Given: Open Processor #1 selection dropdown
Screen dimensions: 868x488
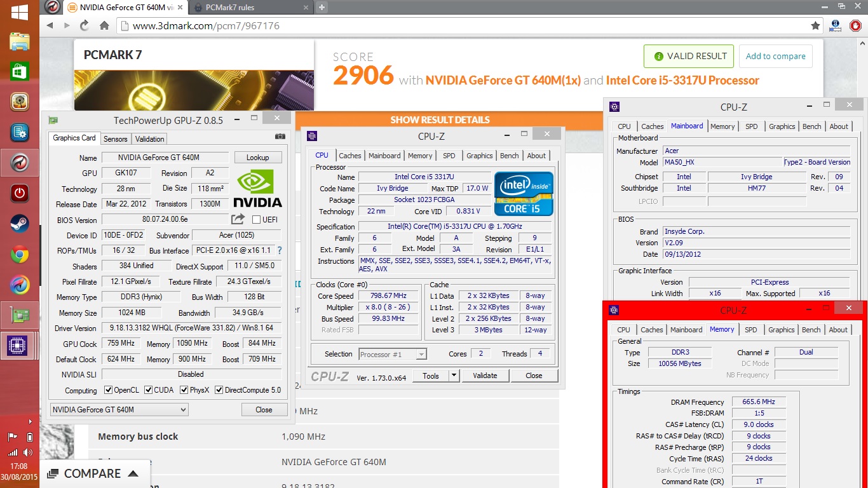Looking at the screenshot, I should click(x=392, y=354).
